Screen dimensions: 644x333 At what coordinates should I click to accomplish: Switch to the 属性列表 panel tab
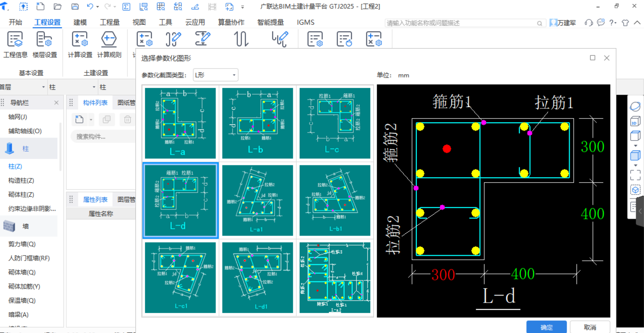pyautogui.click(x=95, y=199)
